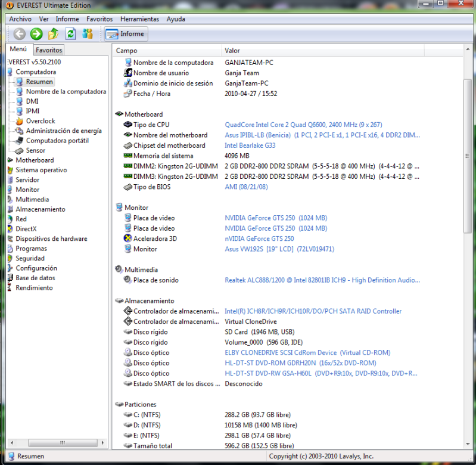Open the Archivo menu

(20, 19)
